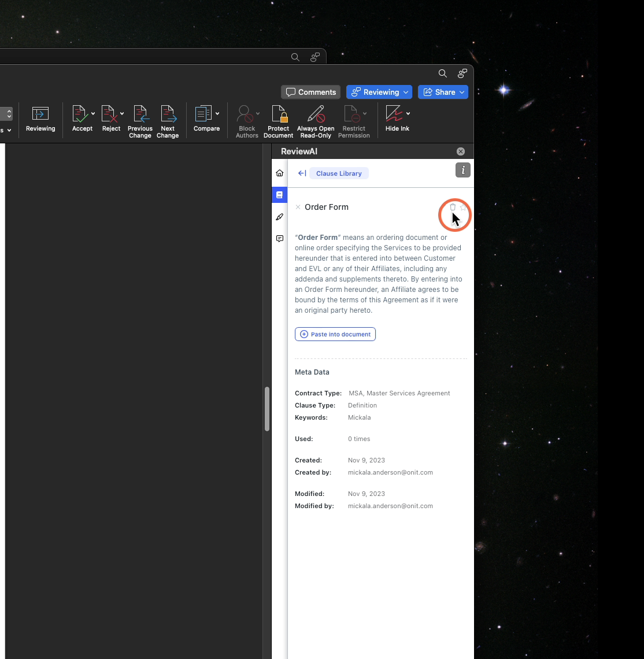Go to Previous Change
This screenshot has width=644, height=659.
pyautogui.click(x=140, y=122)
